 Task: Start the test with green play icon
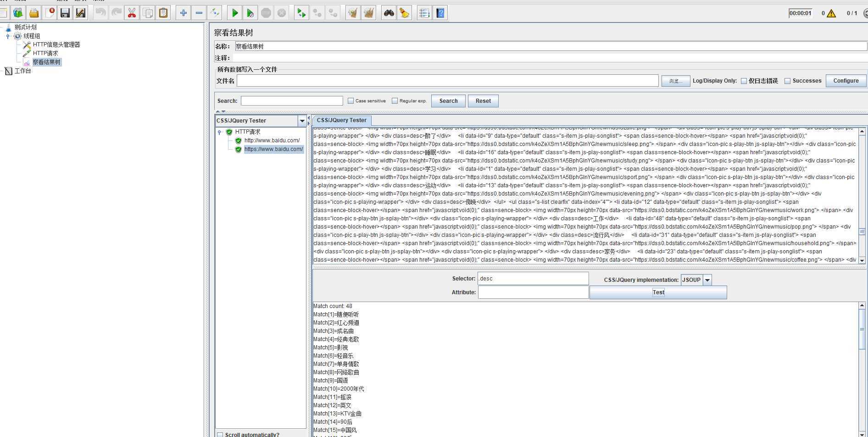[x=234, y=13]
